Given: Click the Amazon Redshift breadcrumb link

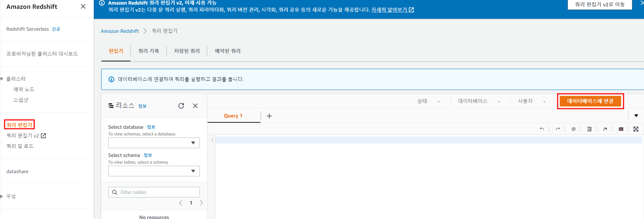Looking at the screenshot, I should (120, 31).
